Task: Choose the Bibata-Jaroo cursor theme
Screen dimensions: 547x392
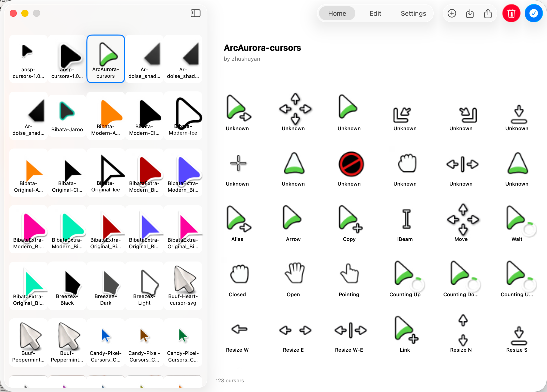Action: pos(67,116)
